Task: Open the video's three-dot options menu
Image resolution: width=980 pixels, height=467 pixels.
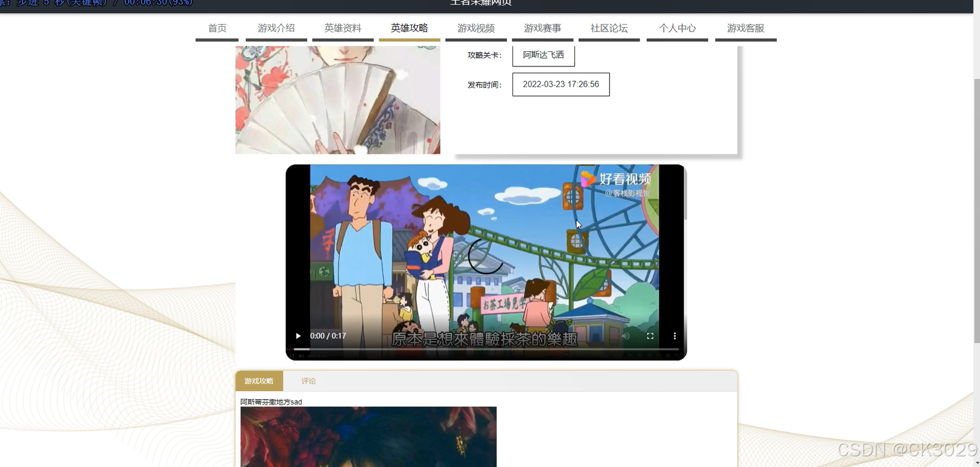Action: pos(675,336)
